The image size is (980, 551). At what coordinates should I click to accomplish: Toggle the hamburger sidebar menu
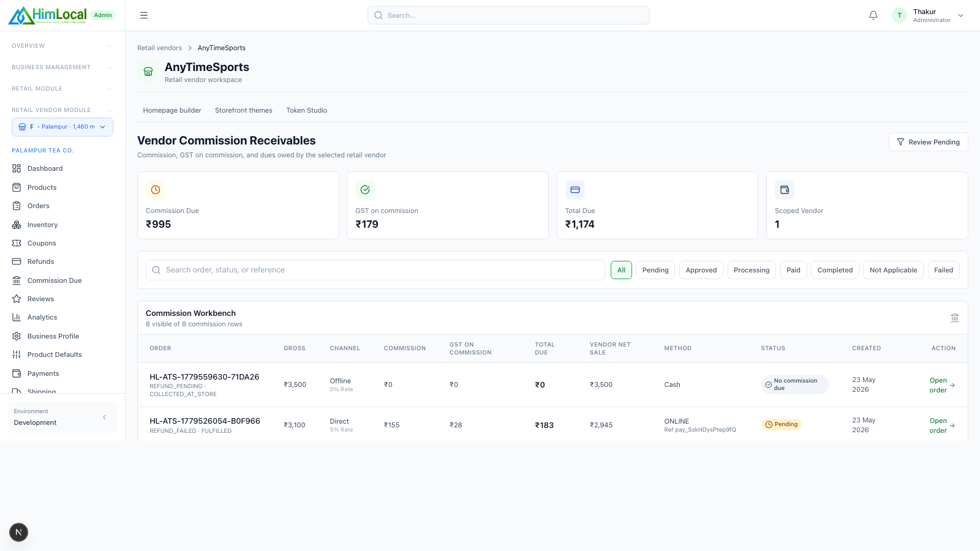coord(144,15)
